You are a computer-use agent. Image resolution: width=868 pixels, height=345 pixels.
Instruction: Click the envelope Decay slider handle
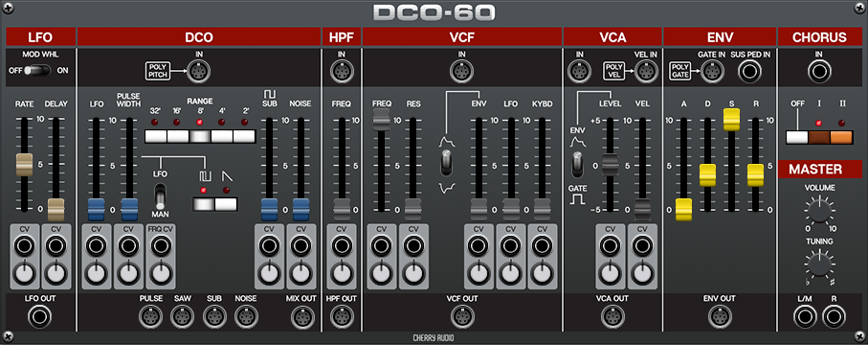pyautogui.click(x=708, y=175)
